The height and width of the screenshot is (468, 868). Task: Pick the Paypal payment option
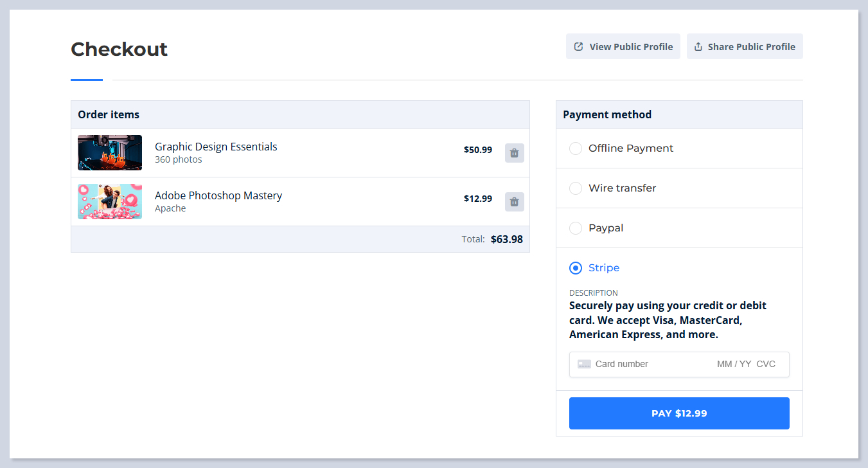[x=576, y=228]
